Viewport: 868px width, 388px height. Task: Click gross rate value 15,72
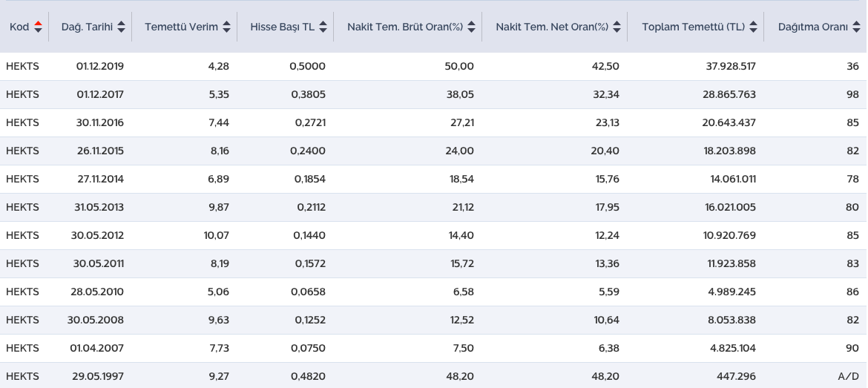462,264
